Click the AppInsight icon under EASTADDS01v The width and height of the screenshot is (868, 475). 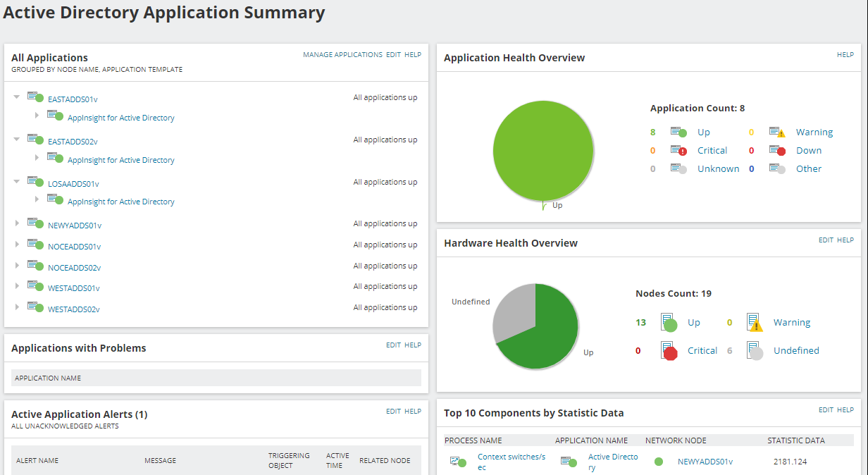pos(55,116)
